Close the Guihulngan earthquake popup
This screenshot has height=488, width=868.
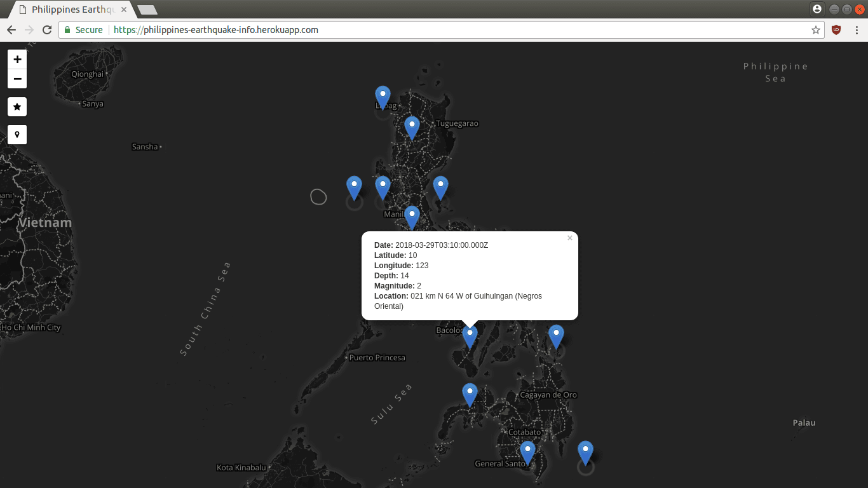point(569,238)
